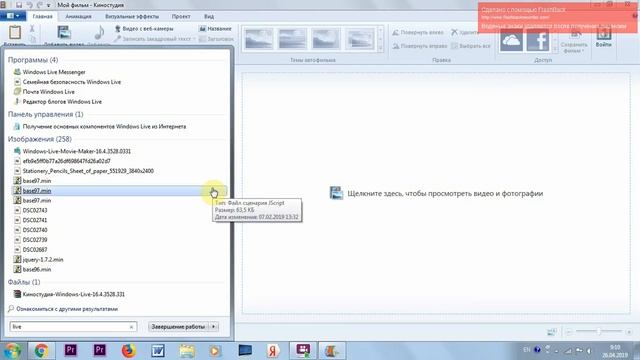The height and width of the screenshot is (360, 640).
Task: Open Microsoft Word from the taskbar
Action: [158, 350]
